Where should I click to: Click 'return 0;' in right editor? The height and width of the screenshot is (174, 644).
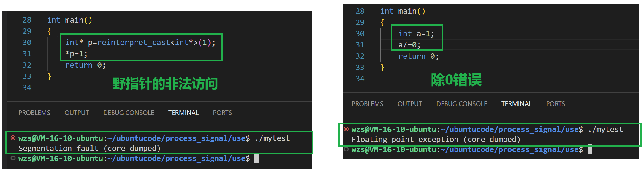pyautogui.click(x=418, y=56)
